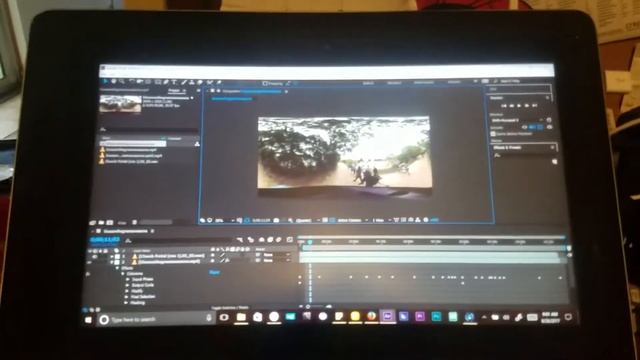
Task: Select the Zoom magnifier tool
Action: tap(121, 82)
